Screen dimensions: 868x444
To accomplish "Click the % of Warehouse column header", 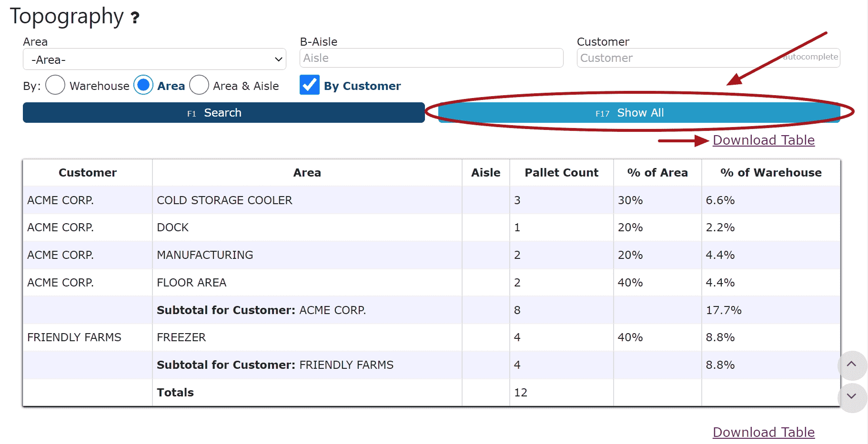I will click(x=770, y=173).
